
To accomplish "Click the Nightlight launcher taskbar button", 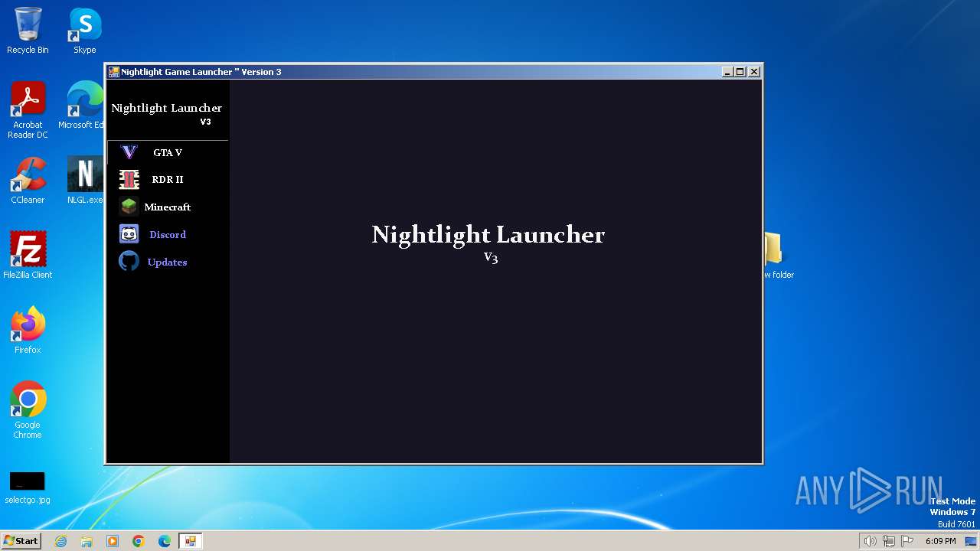I will (x=190, y=541).
